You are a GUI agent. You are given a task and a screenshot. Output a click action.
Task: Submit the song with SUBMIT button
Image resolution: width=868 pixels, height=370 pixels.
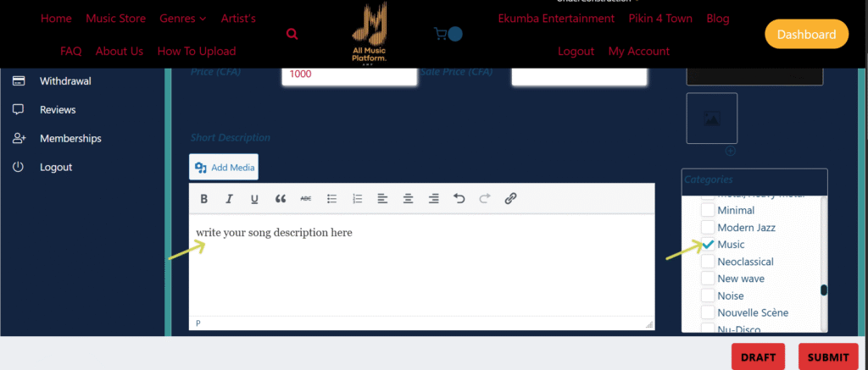[x=828, y=357]
